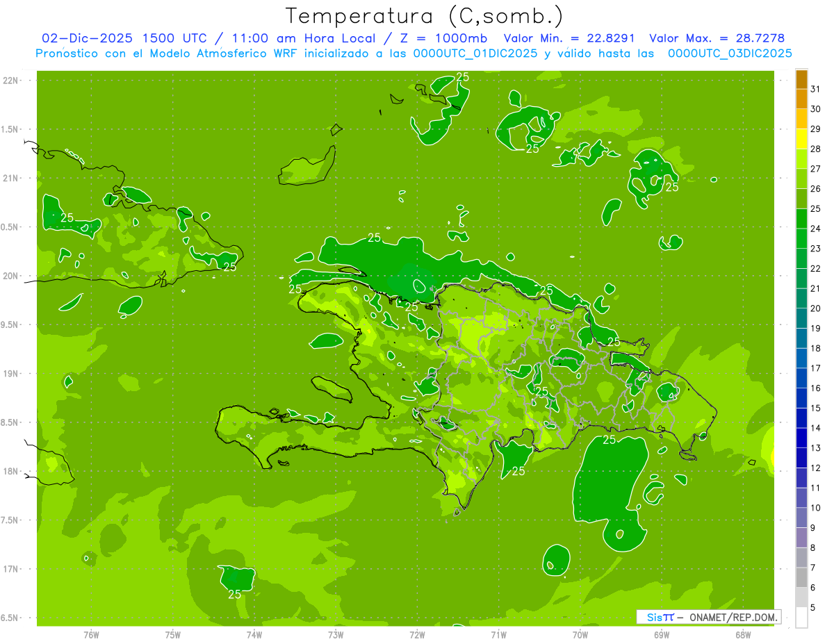Click the color scale label '13'
Image resolution: width=834 pixels, height=644 pixels.
(x=816, y=448)
